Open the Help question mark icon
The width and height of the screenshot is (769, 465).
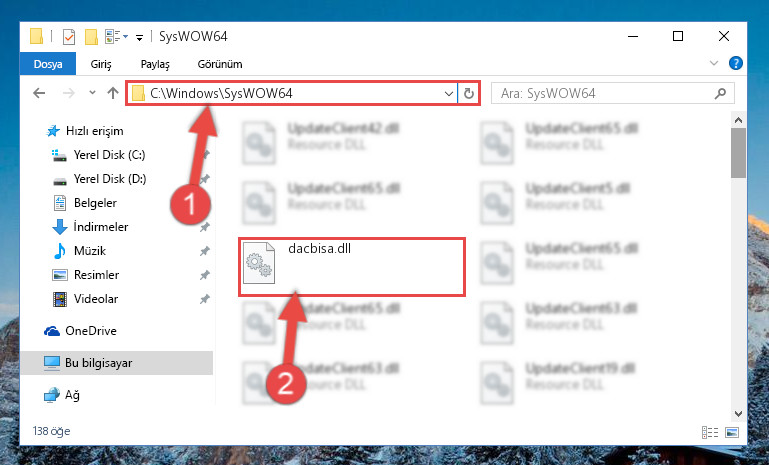[x=736, y=63]
